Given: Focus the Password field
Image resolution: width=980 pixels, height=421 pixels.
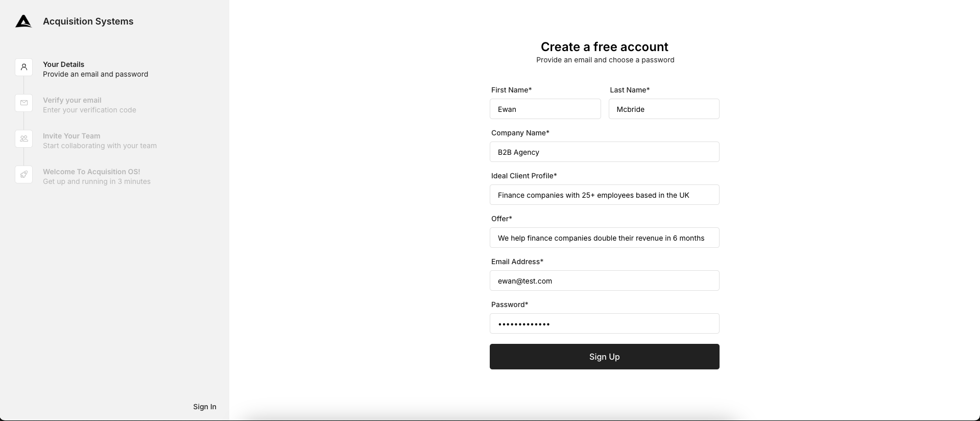Looking at the screenshot, I should click(x=604, y=324).
